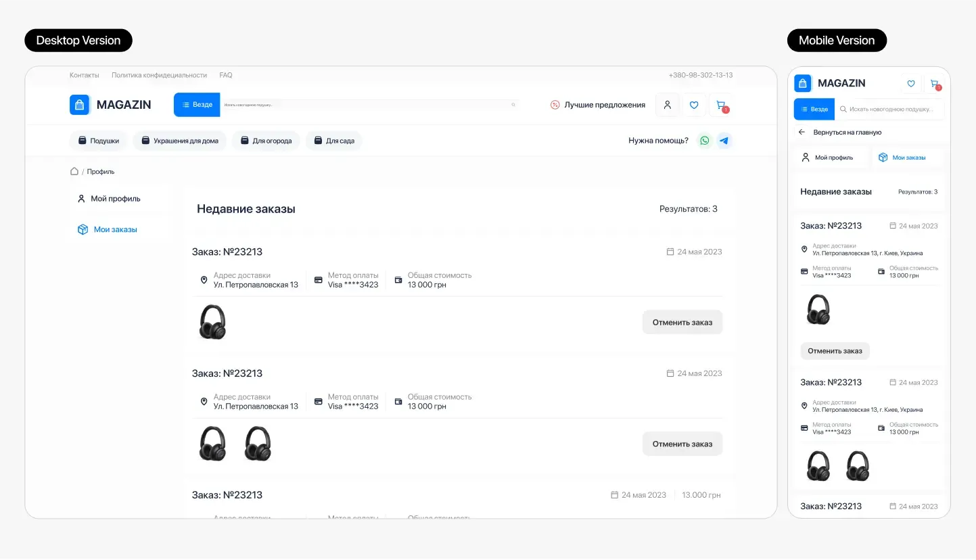Image resolution: width=976 pixels, height=560 pixels.
Task: Cancel the second desktop order with two headphones
Action: 682,444
